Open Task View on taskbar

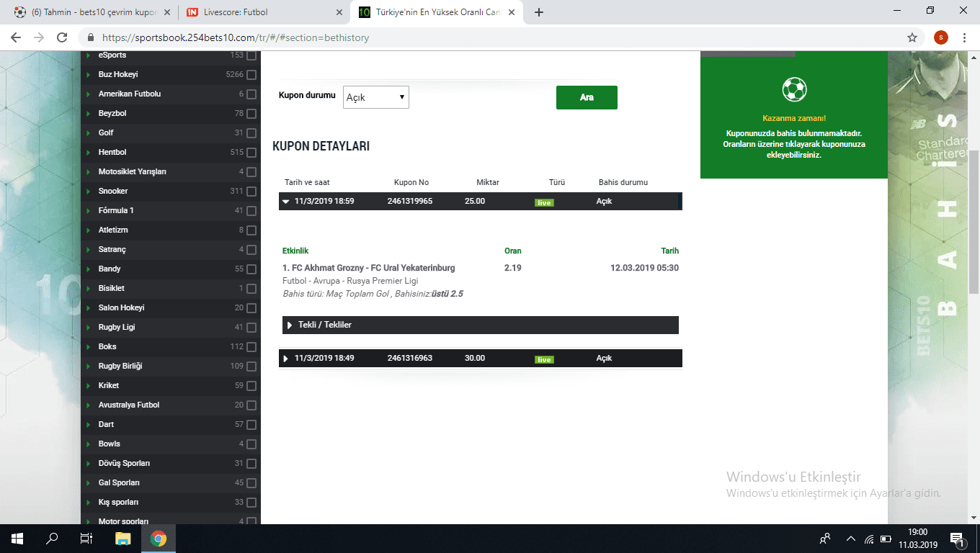tap(86, 538)
